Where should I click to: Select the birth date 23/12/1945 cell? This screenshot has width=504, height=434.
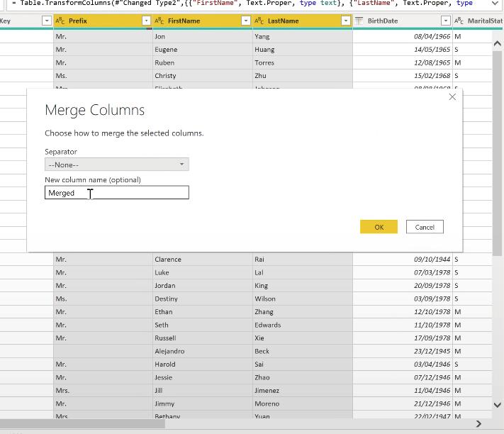tap(403, 351)
